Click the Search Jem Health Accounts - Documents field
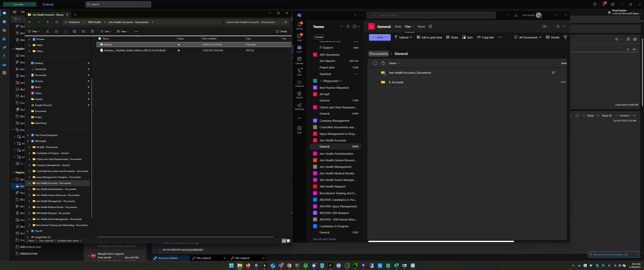Viewport: 644px width, 270px height. pos(256,22)
